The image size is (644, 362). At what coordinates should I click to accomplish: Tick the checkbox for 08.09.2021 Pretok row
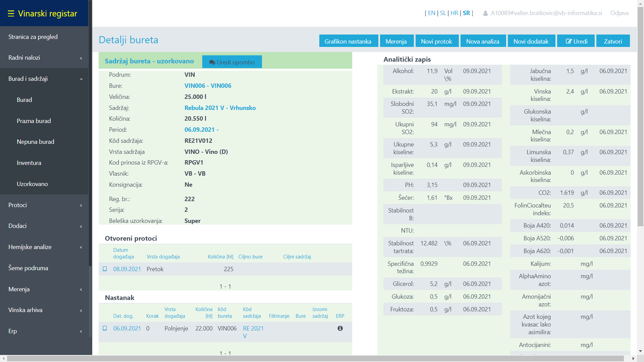tap(105, 269)
